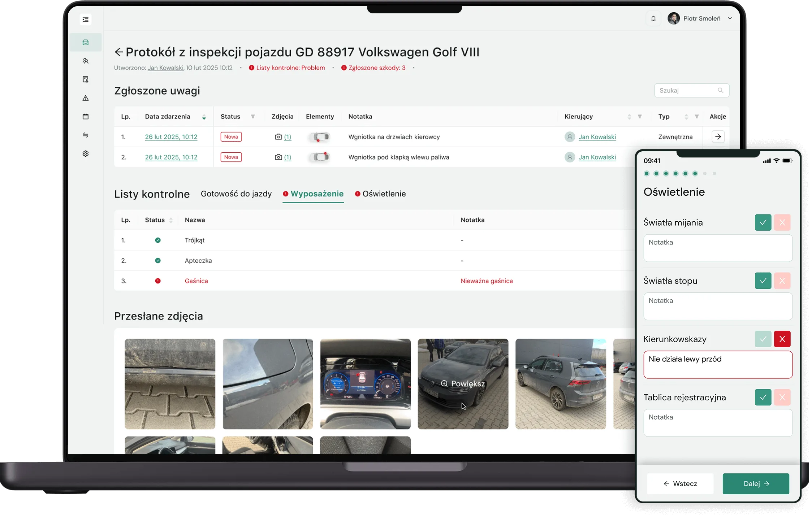Mark Światła stopu as OK
The width and height of the screenshot is (812, 517).
763,281
